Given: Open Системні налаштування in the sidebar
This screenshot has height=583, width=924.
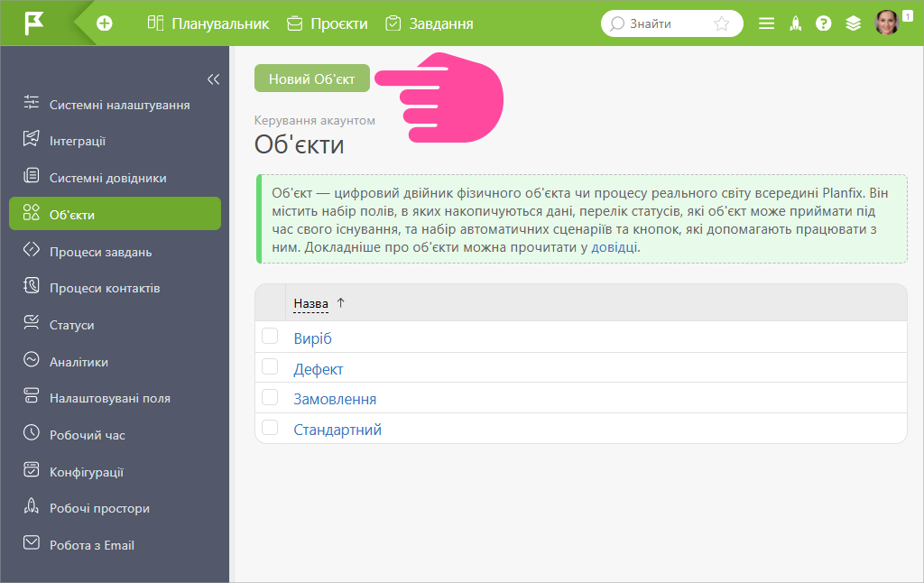Looking at the screenshot, I should click(x=120, y=105).
